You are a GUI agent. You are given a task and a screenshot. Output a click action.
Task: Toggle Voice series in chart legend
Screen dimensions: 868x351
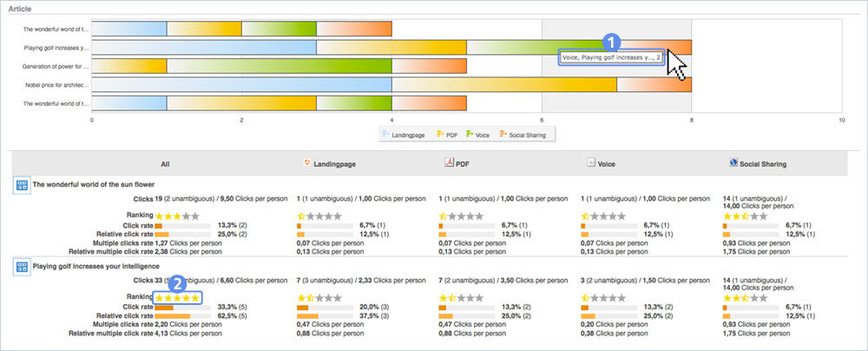pyautogui.click(x=481, y=135)
